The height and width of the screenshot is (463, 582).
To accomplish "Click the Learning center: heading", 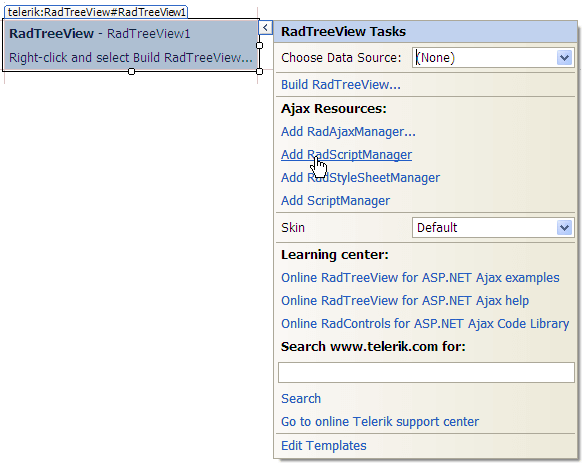I will 334,255.
